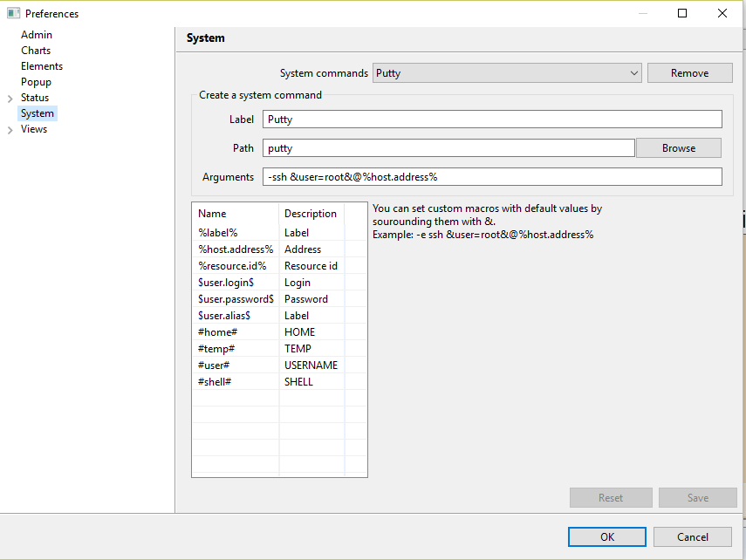Edit the Path field containing putty
Screen dimensions: 746x560
[x=448, y=147]
